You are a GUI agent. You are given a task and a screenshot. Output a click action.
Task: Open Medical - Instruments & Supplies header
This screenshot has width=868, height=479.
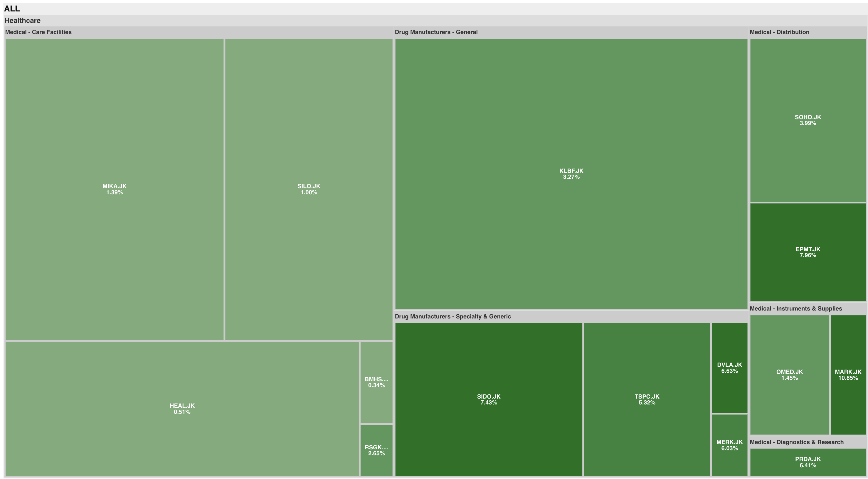click(795, 308)
